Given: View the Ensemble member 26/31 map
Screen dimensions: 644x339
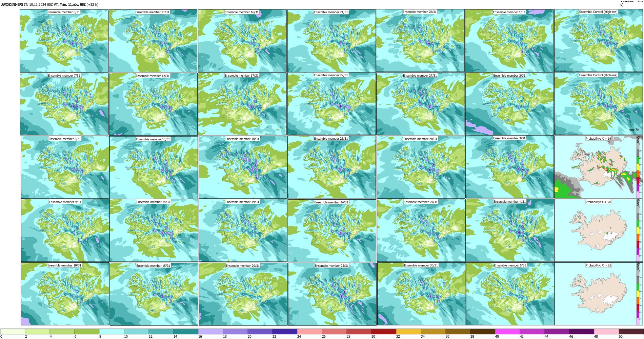Looking at the screenshot, I should point(420,40).
